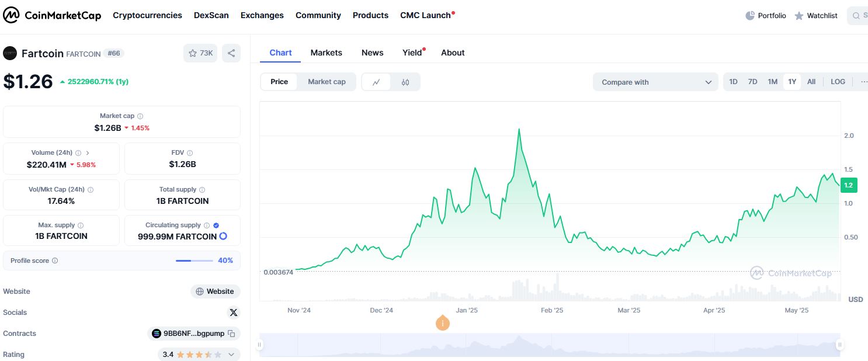The height and width of the screenshot is (361, 868).
Task: Click the verified badge by Circulating supply
Action: [x=216, y=225]
